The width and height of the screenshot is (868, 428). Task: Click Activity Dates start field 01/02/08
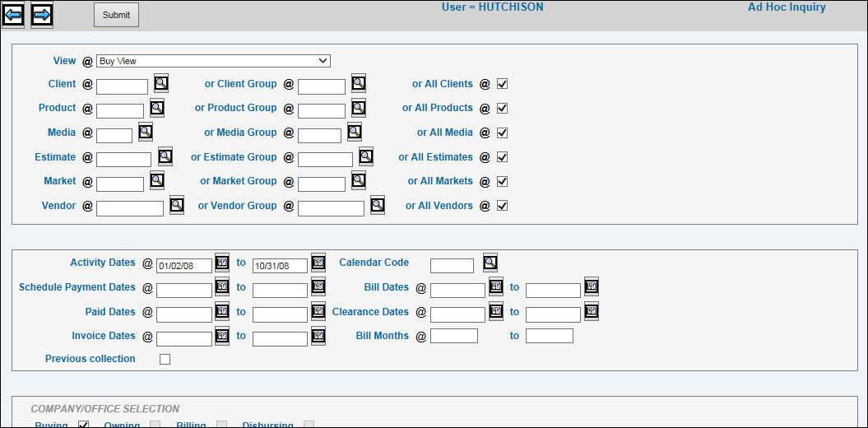[183, 266]
